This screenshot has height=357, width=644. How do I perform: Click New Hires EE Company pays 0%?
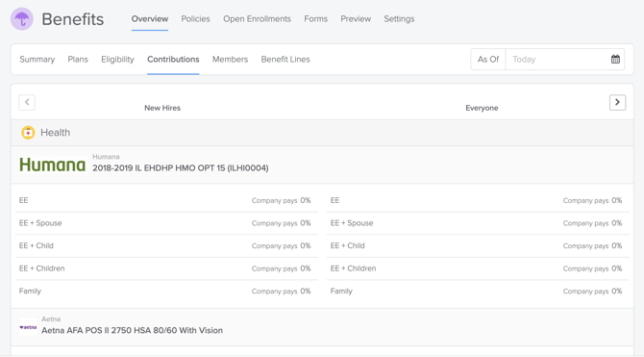pyautogui.click(x=282, y=200)
